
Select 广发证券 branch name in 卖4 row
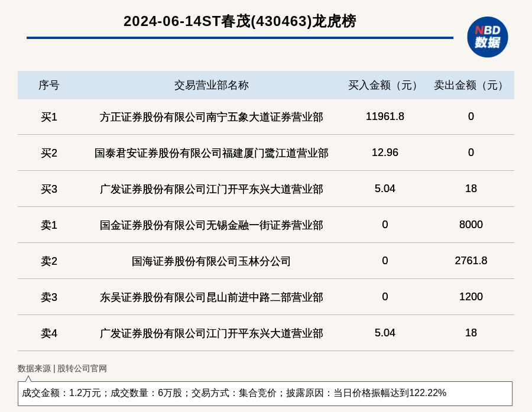(212, 333)
